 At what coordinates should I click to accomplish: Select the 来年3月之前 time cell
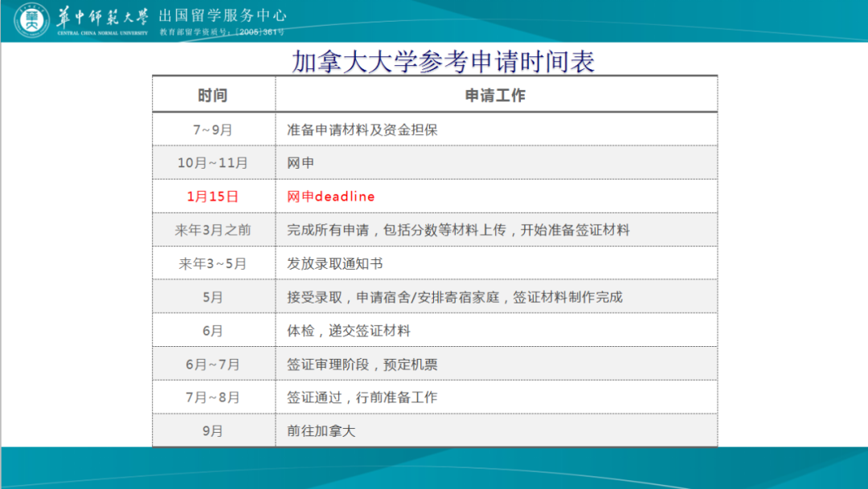[213, 230]
